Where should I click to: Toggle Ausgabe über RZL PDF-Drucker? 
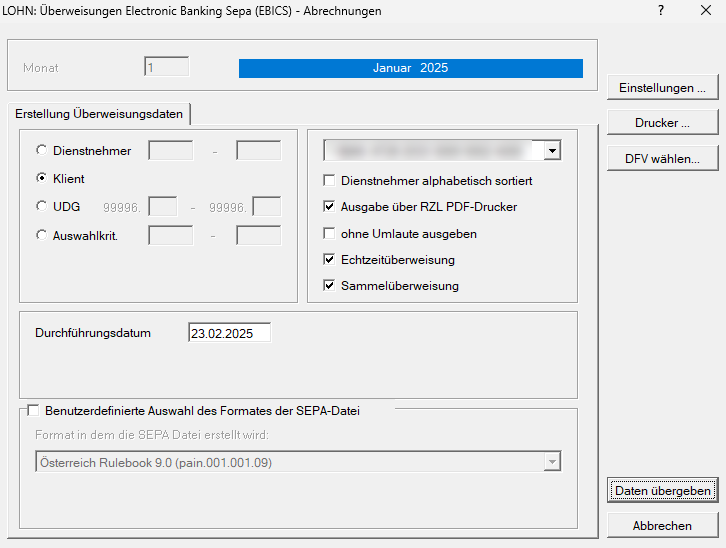(329, 208)
